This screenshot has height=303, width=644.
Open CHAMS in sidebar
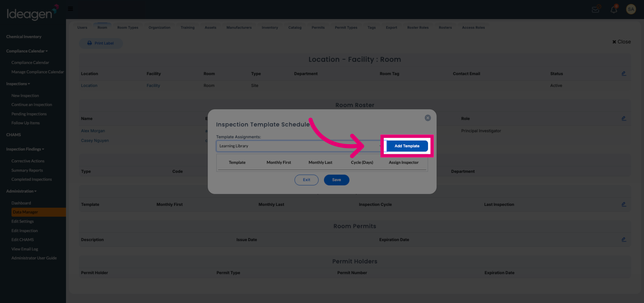pos(13,135)
